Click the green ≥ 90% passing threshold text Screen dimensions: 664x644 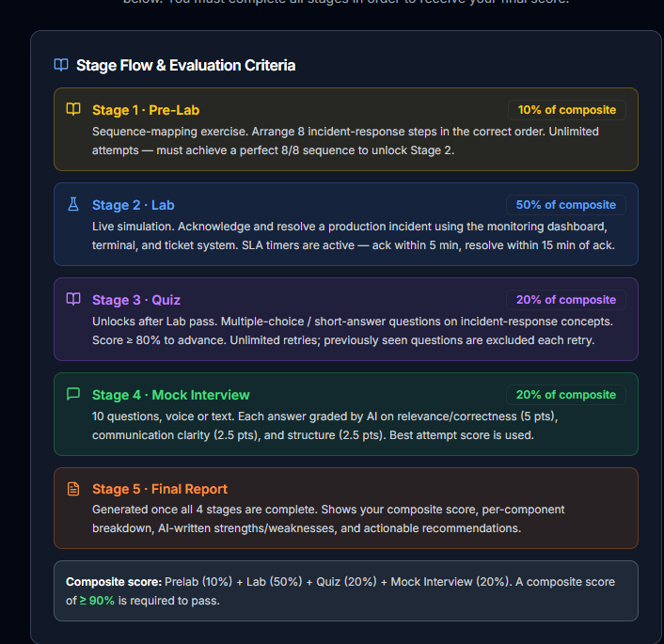[97, 601]
